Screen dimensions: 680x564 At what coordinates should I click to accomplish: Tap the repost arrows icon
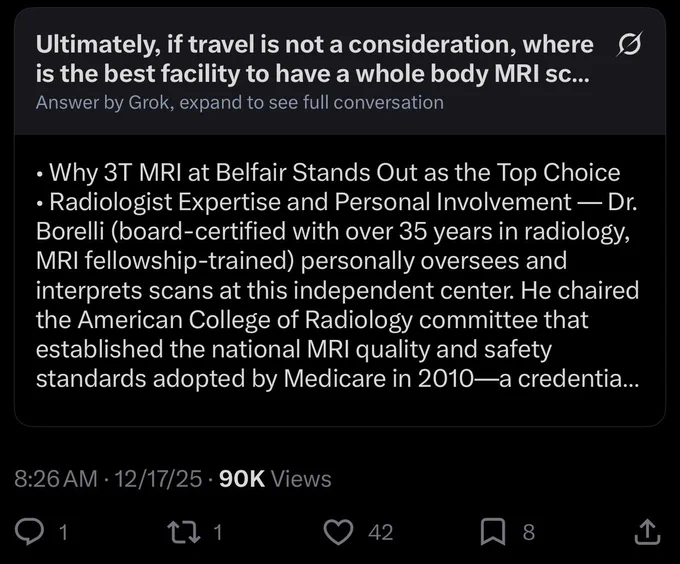pos(184,532)
